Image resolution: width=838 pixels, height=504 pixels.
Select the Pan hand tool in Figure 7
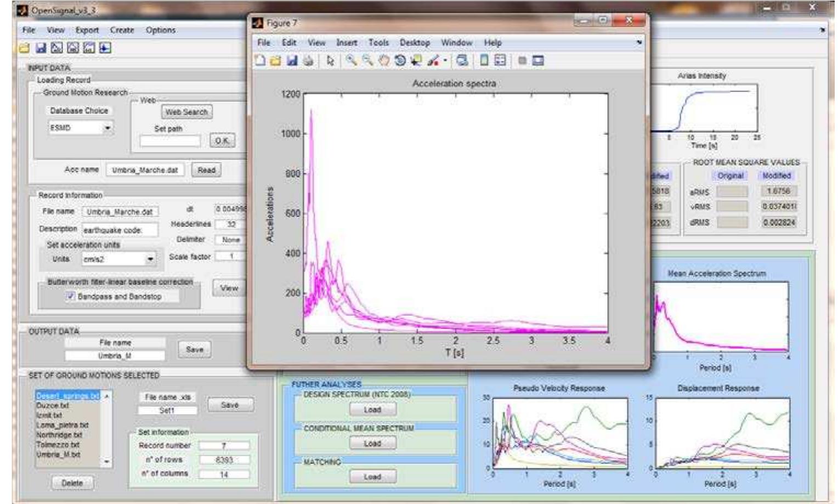384,61
